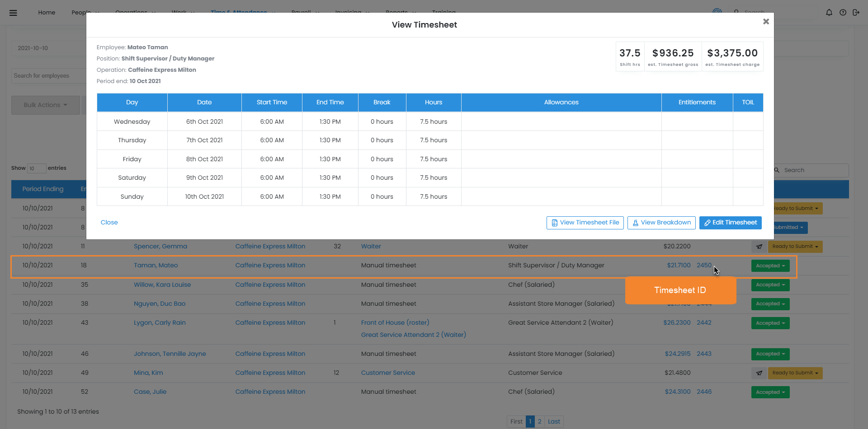Screen dimensions: 868x429
Task: Open timesheet ID 2450
Action: (x=704, y=265)
